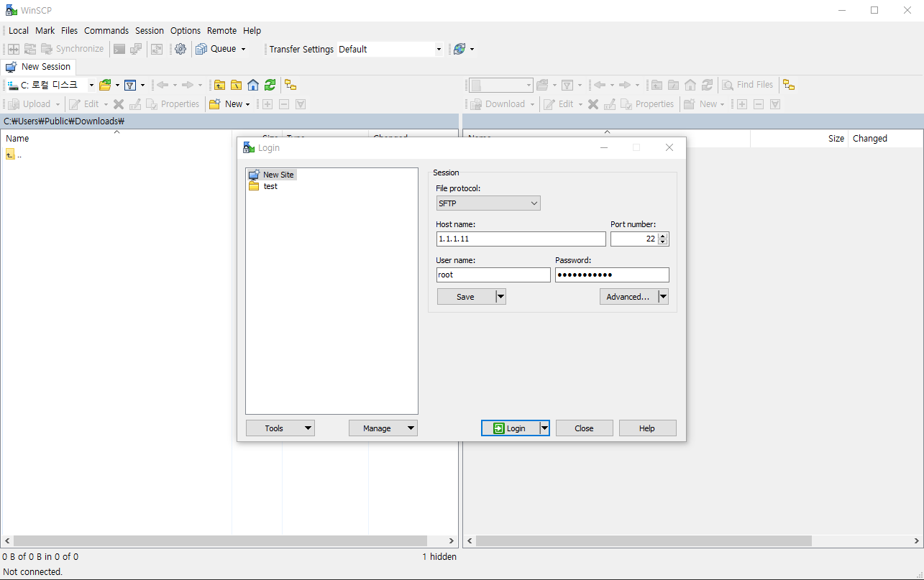Click remote panel refresh icon

708,85
